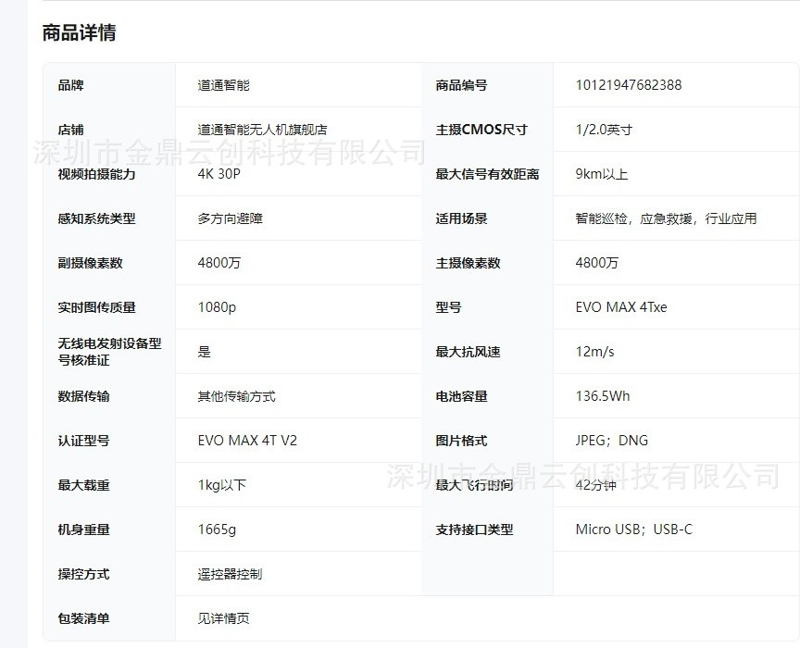Screen dimensions: 812x648
Task: Select the 主摄像素数 label
Action: (x=468, y=263)
